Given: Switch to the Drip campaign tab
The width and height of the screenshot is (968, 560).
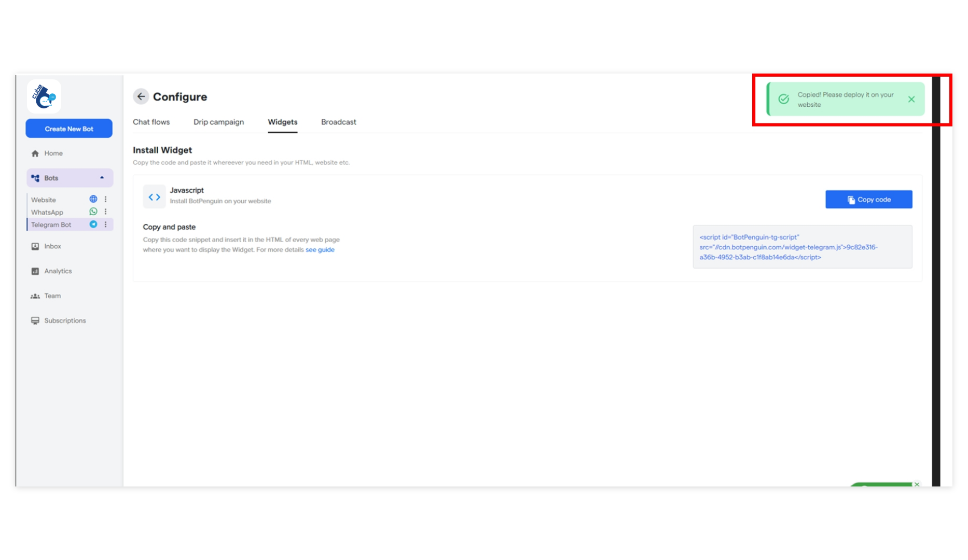Looking at the screenshot, I should point(218,122).
